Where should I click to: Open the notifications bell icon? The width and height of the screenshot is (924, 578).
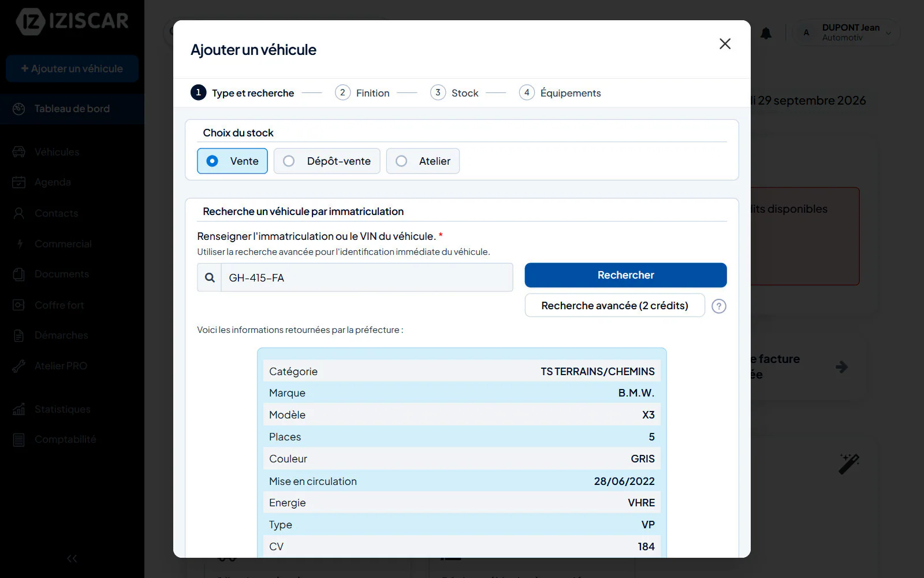coord(766,34)
